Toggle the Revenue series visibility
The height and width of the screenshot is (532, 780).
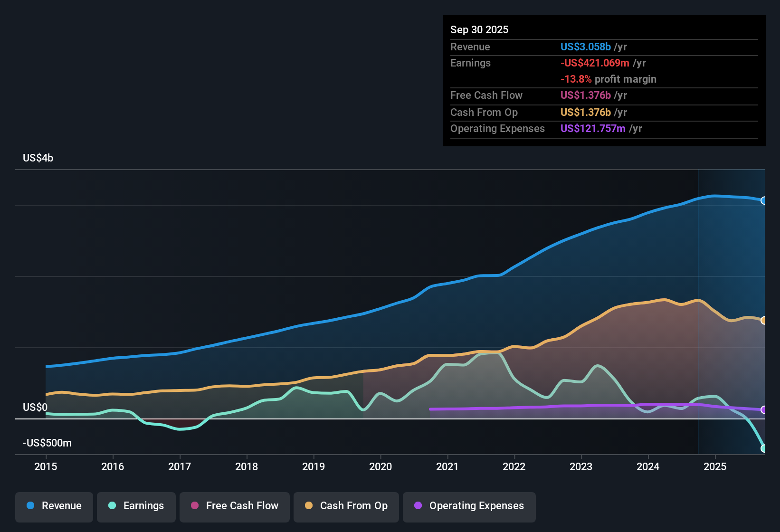point(54,506)
